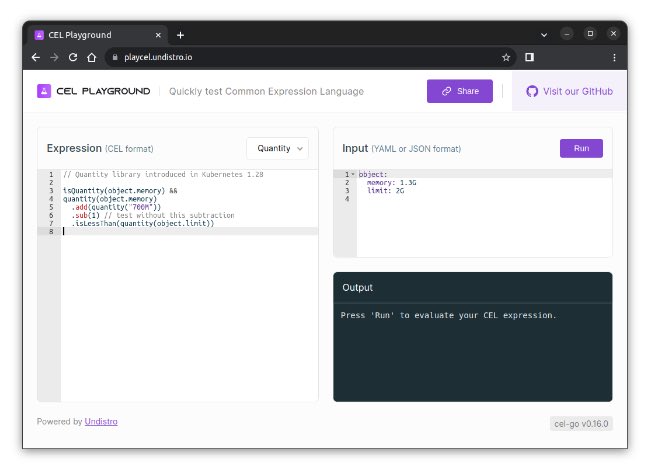This screenshot has height=473, width=649.
Task: Click the CEL PLAYGROUND title text
Action: point(103,91)
